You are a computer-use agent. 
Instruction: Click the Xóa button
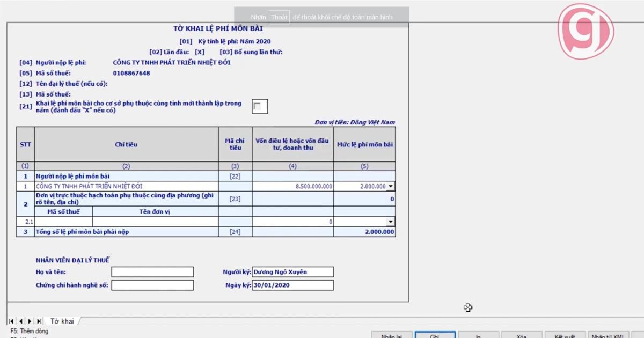(521, 336)
